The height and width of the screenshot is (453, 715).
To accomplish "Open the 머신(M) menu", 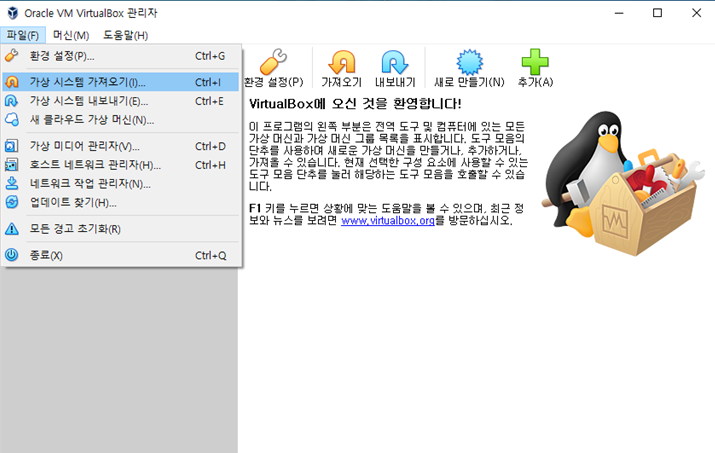I will [x=71, y=35].
